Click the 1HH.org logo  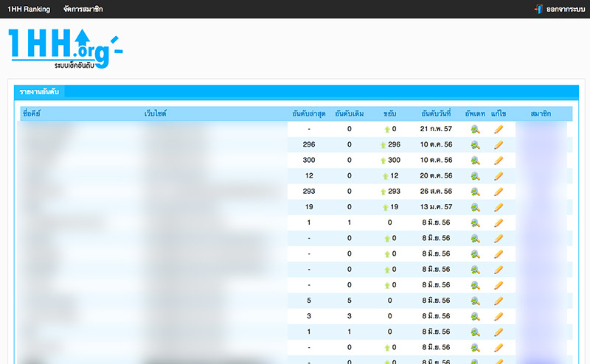(65, 49)
